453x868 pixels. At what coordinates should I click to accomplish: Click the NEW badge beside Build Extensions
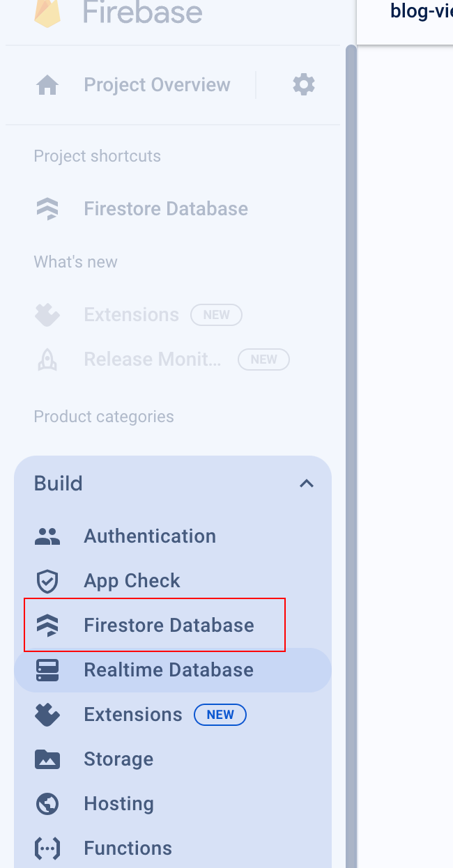click(x=220, y=715)
